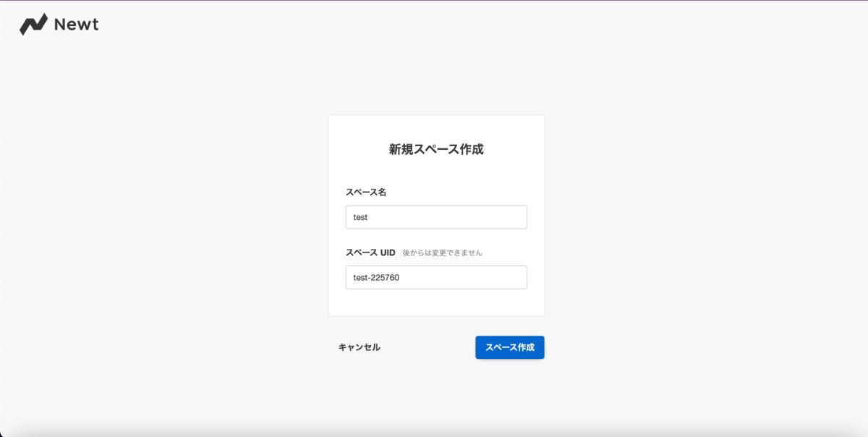This screenshot has height=437, width=868.
Task: Click the キャンセル link
Action: coord(359,347)
